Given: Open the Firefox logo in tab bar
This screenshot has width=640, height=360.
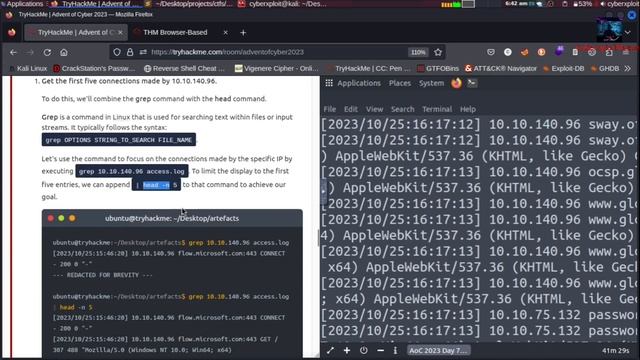Looking at the screenshot, I should click(x=12, y=32).
